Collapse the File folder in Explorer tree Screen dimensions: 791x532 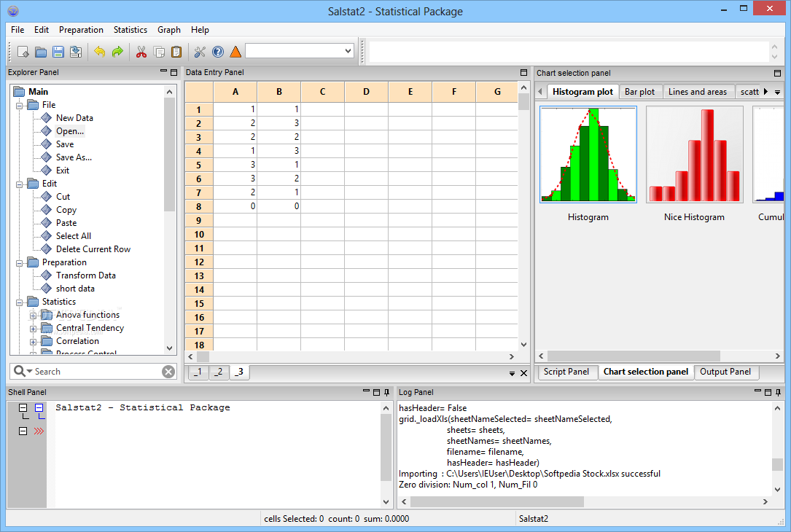(19, 106)
